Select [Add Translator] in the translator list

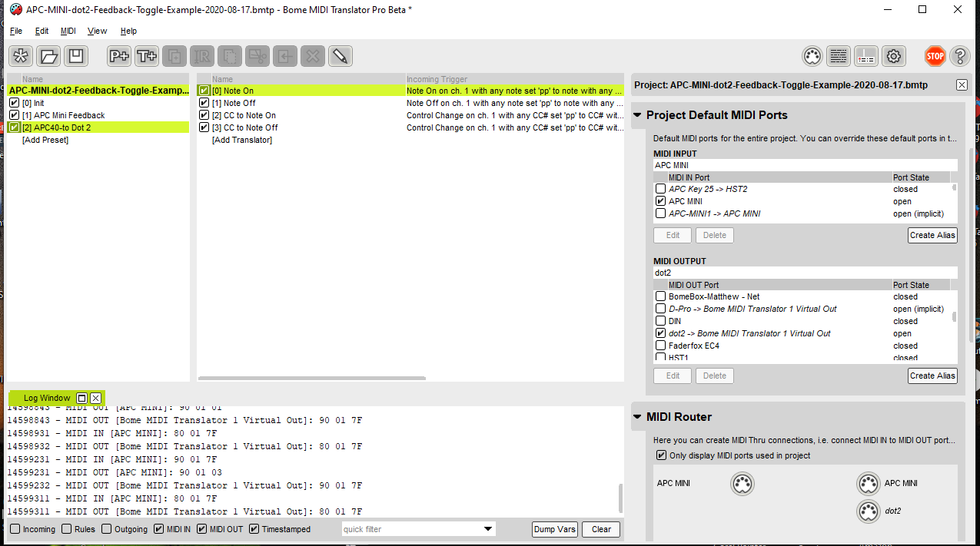pyautogui.click(x=242, y=140)
